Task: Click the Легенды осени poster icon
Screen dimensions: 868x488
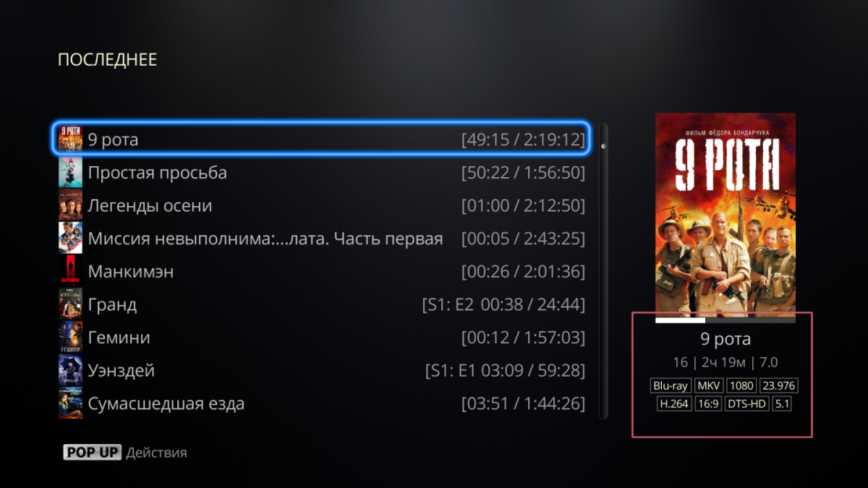Action: coord(70,205)
